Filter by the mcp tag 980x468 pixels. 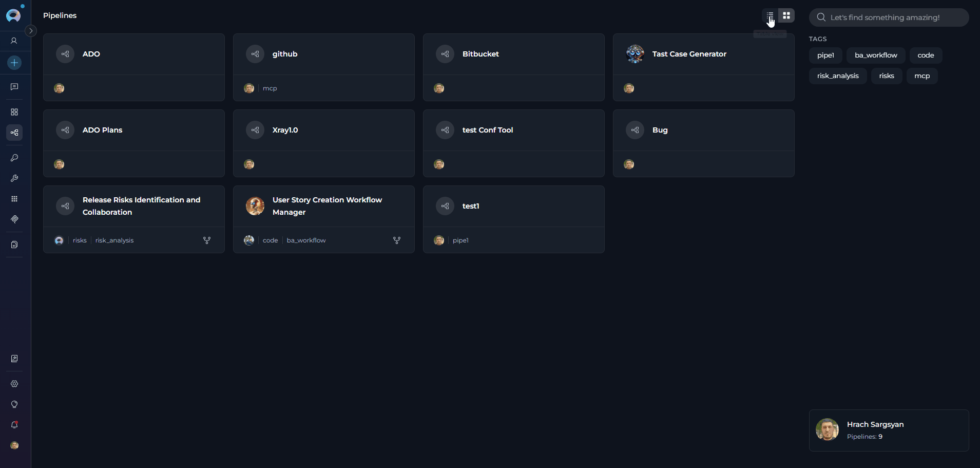click(922, 76)
